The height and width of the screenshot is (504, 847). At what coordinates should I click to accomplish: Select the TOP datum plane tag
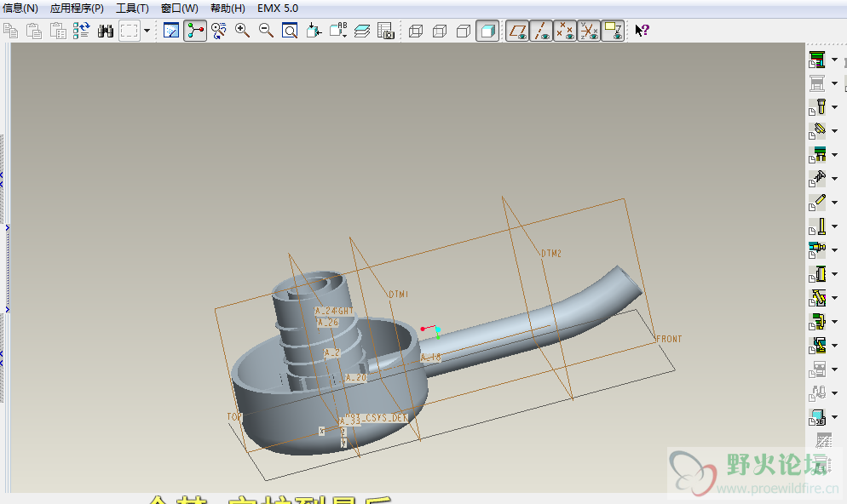(234, 417)
